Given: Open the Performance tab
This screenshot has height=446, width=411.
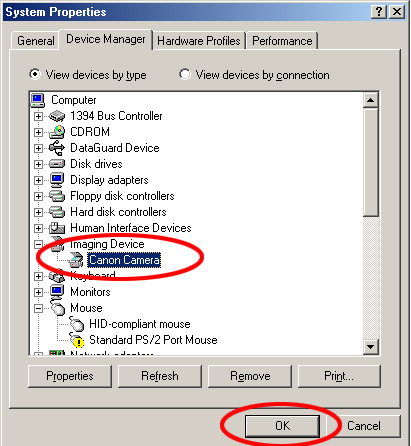Looking at the screenshot, I should pos(282,41).
